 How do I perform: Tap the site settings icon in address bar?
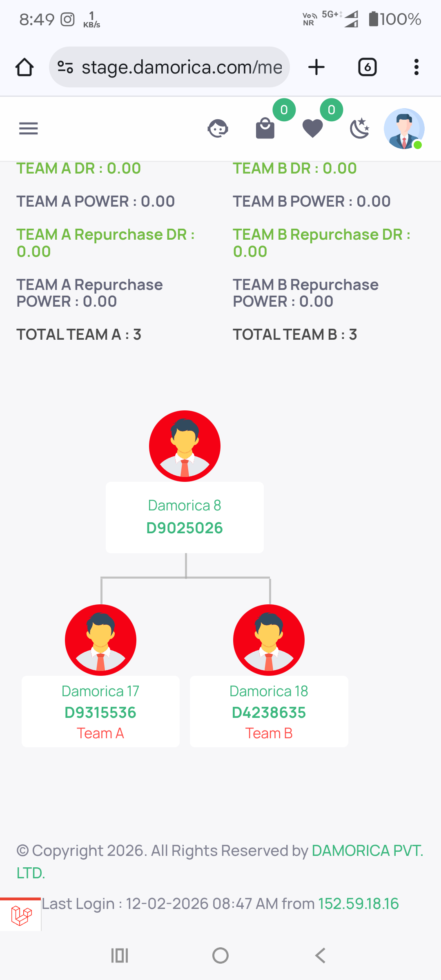(65, 67)
